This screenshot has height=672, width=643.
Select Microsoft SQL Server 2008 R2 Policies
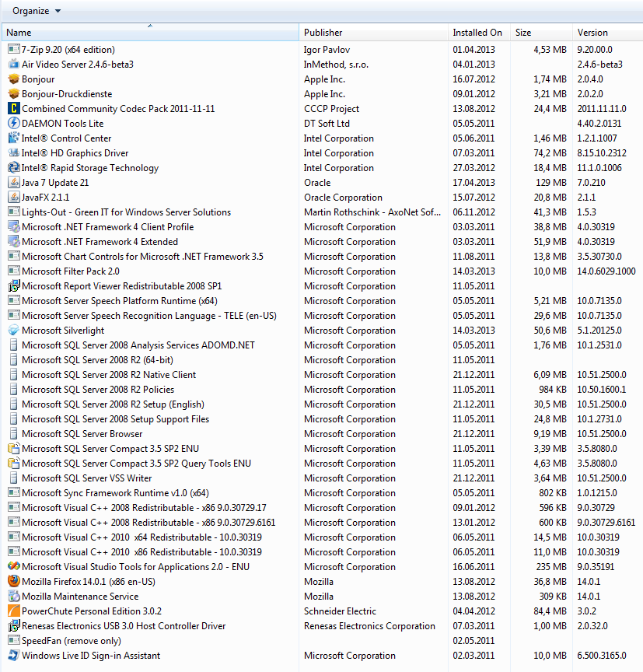(x=98, y=390)
